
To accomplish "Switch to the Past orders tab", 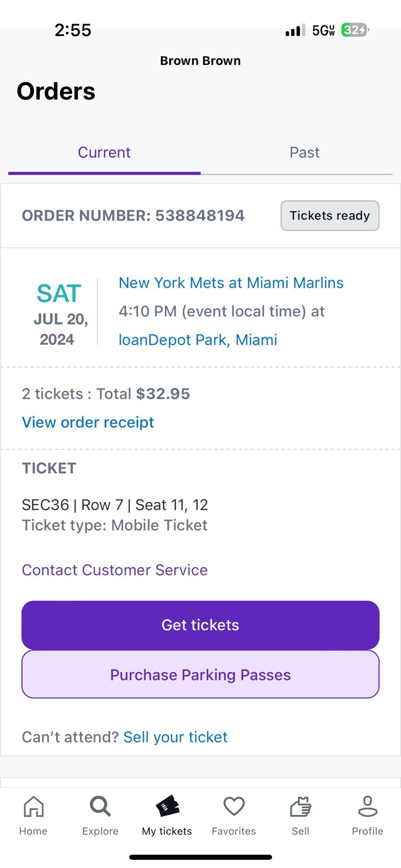I will pos(305,153).
